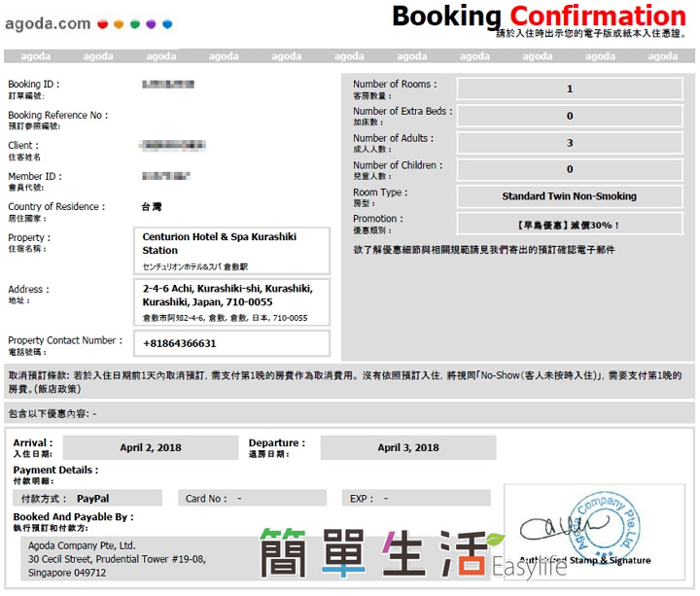Click the green dot in agoda logo
Image resolution: width=700 pixels, height=596 pixels.
[135, 24]
